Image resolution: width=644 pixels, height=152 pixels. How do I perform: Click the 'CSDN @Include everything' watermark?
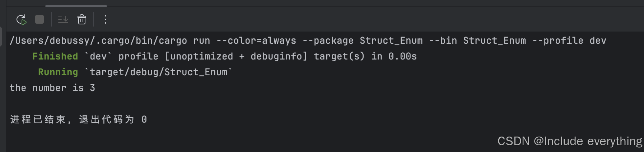pyautogui.click(x=570, y=141)
